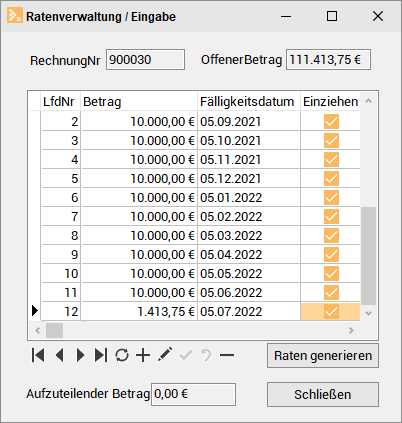Jump to first record in navigator
This screenshot has width=402, height=423.
pos(38,355)
